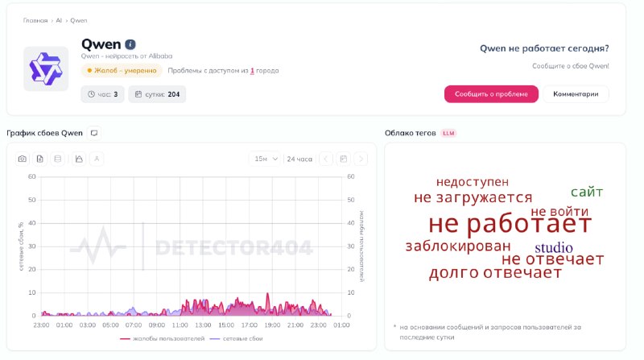Click the user icon in chart toolbar
Viewport: 644px width, 360px height.
pyautogui.click(x=97, y=159)
